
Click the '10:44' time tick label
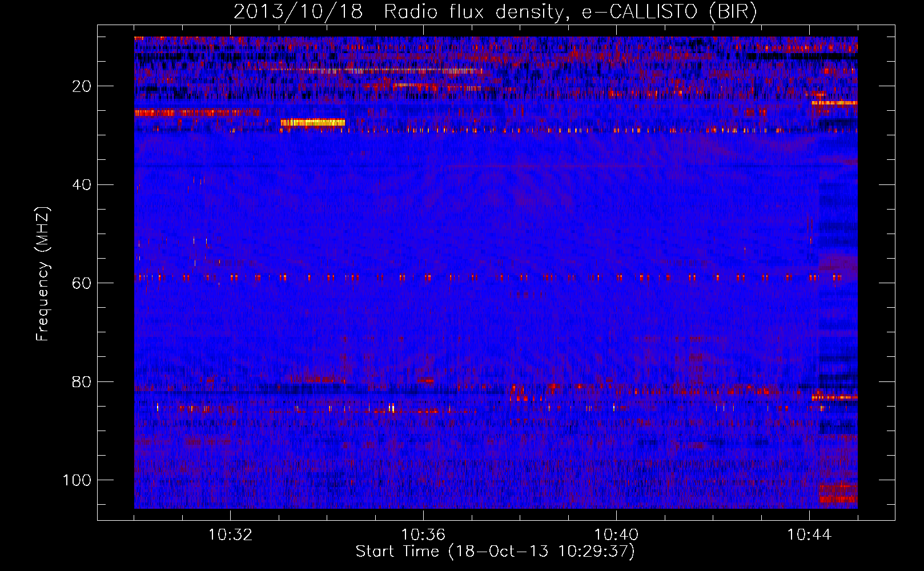[x=809, y=535]
